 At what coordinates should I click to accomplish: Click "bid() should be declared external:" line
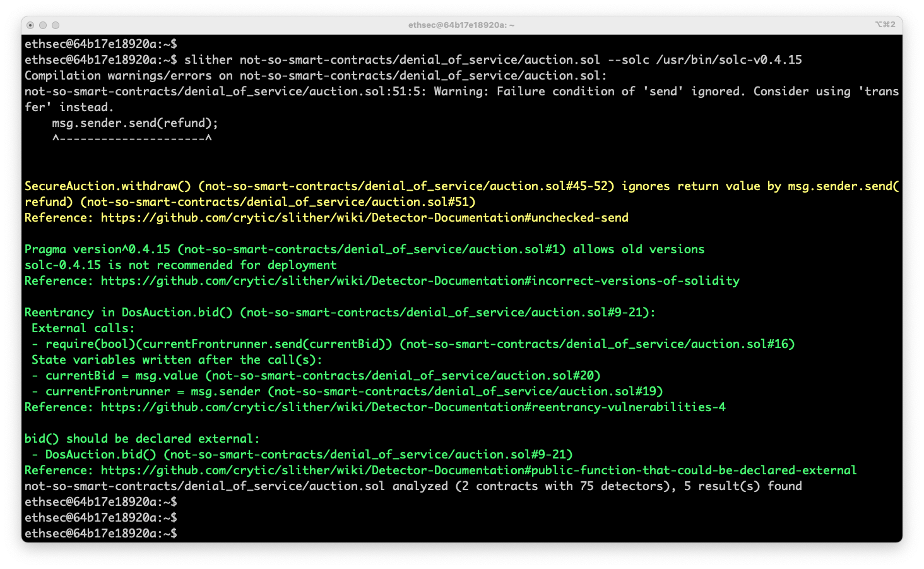tap(142, 439)
